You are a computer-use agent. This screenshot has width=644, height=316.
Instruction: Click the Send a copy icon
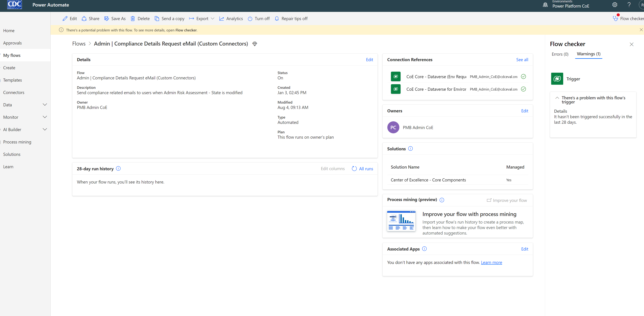point(157,19)
